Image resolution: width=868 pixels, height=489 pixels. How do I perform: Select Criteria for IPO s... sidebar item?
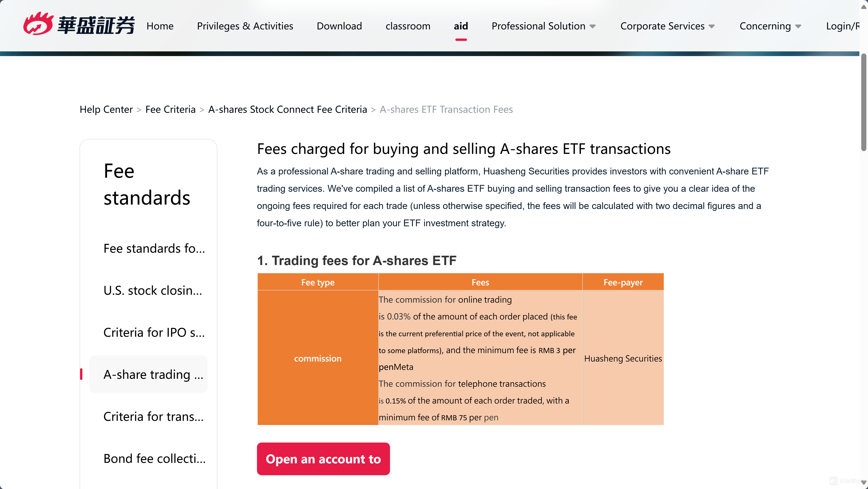(x=154, y=332)
